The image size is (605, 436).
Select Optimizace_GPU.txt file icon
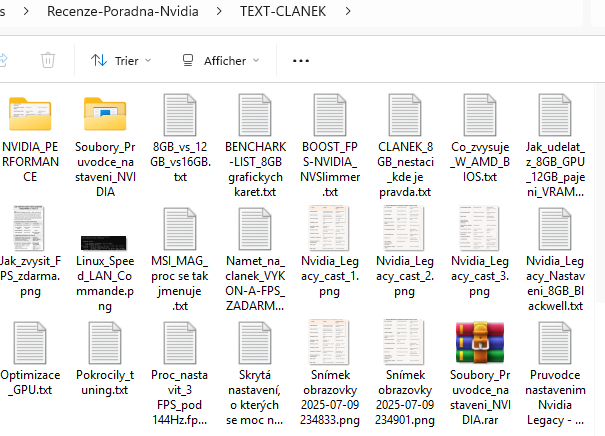pyautogui.click(x=30, y=343)
